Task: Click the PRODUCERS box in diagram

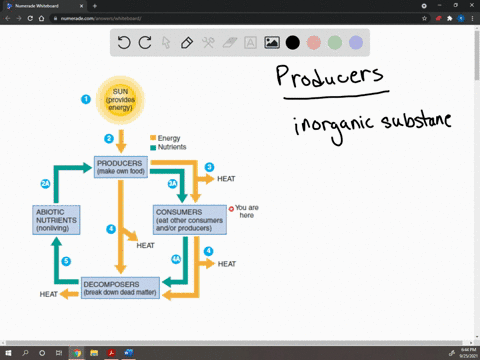Action: (x=121, y=167)
